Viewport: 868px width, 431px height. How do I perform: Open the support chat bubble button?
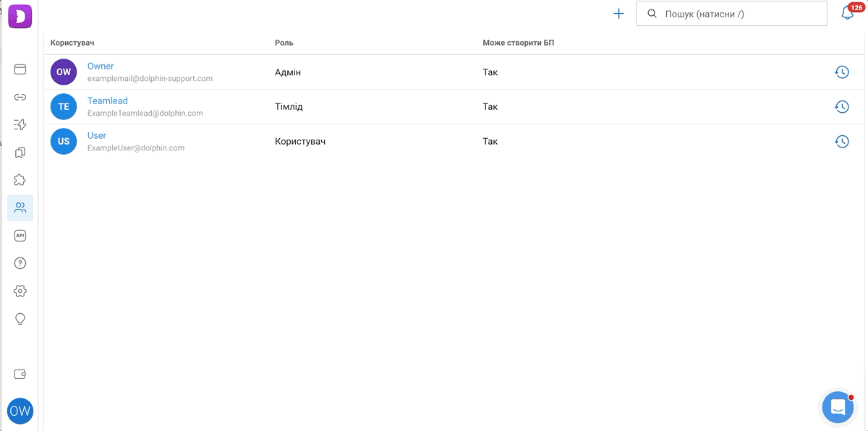click(x=838, y=407)
